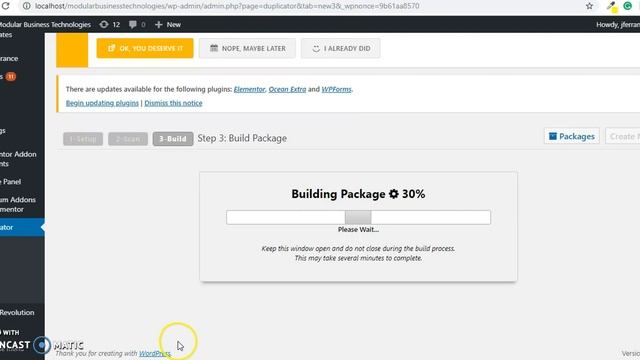The width and height of the screenshot is (640, 360).
Task: Open the comments bubble icon in the admin bar
Action: (x=137, y=24)
